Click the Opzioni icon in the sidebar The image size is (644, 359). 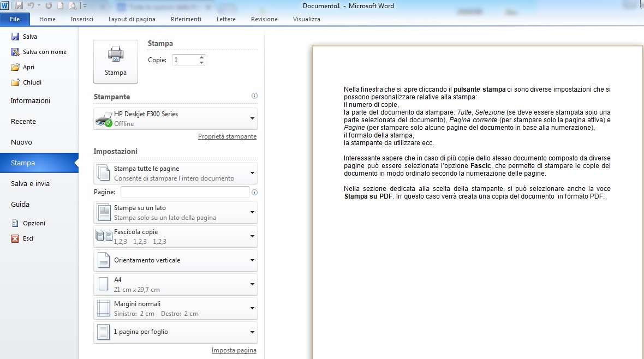coord(15,223)
